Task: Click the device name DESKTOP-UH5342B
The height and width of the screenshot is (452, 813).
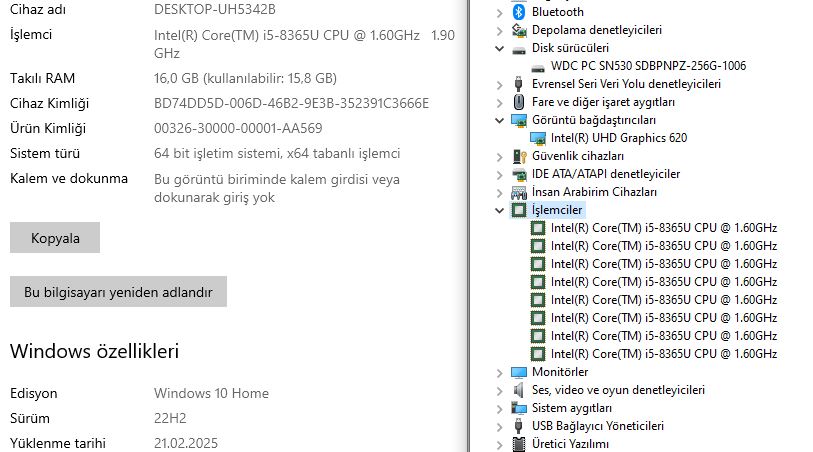Action: [215, 9]
